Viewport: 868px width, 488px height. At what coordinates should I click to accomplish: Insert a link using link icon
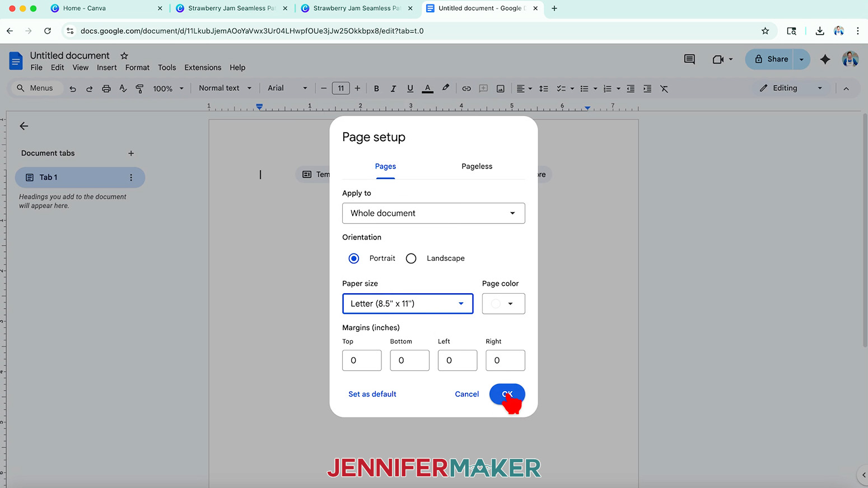[x=466, y=88]
